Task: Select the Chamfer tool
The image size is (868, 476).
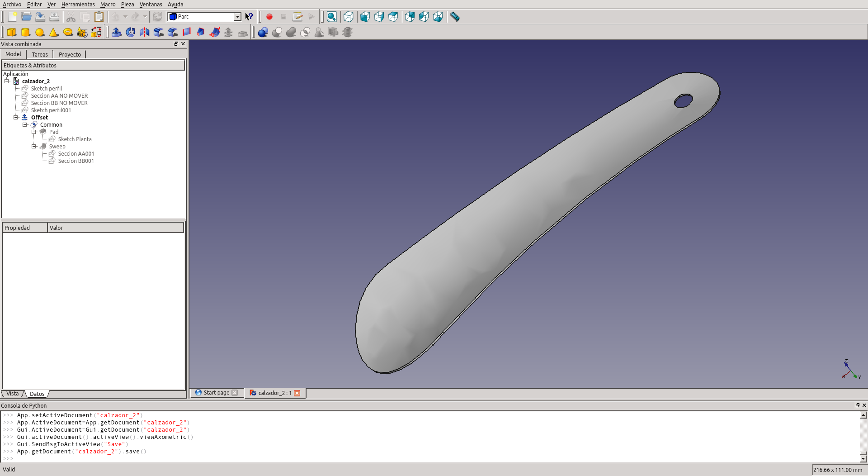Action: pos(173,32)
